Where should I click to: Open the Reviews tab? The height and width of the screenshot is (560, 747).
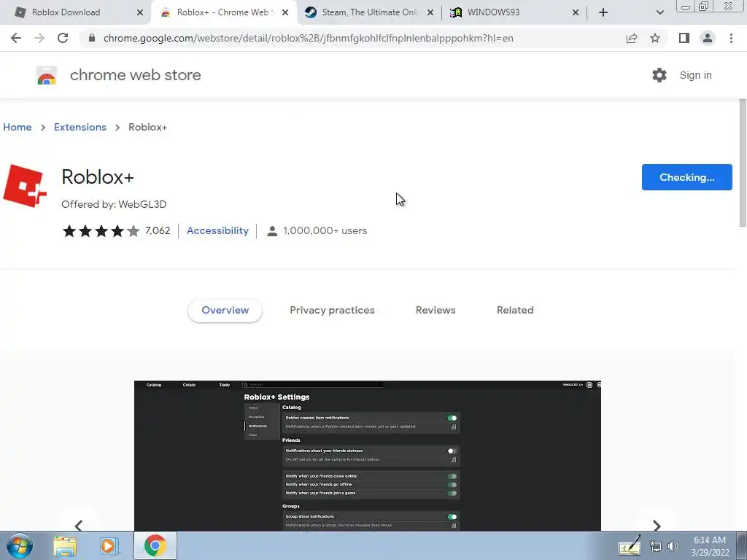click(x=436, y=310)
